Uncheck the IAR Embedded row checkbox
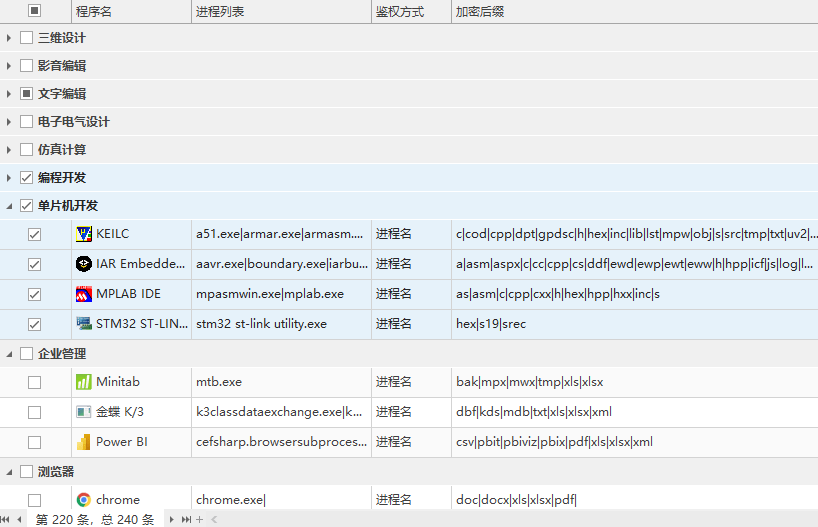This screenshot has width=818, height=527. [x=34, y=265]
